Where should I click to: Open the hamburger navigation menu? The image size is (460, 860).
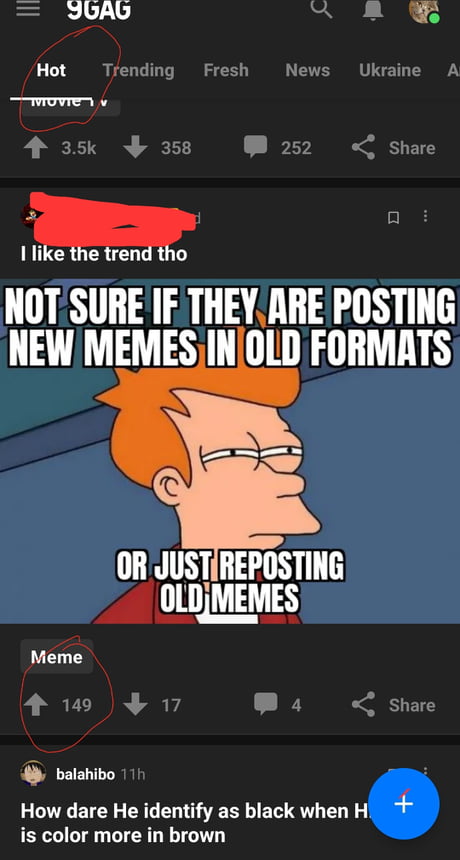click(x=27, y=8)
